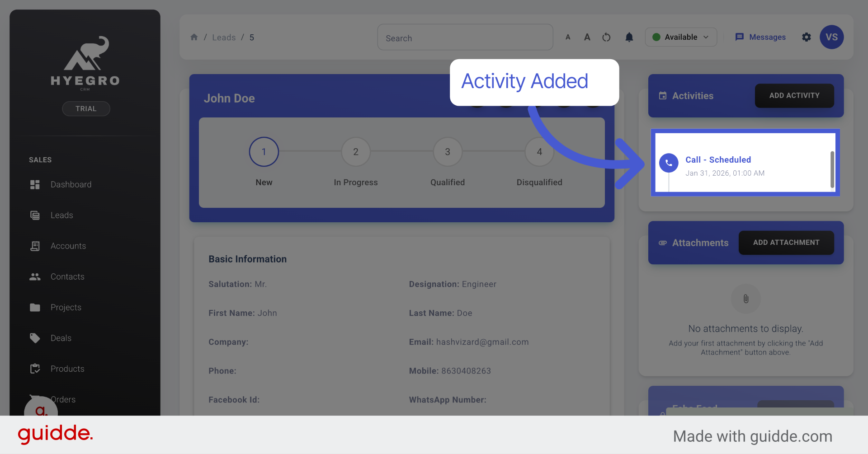
Task: Click the 'No attachments to display.' message
Action: [x=746, y=328]
